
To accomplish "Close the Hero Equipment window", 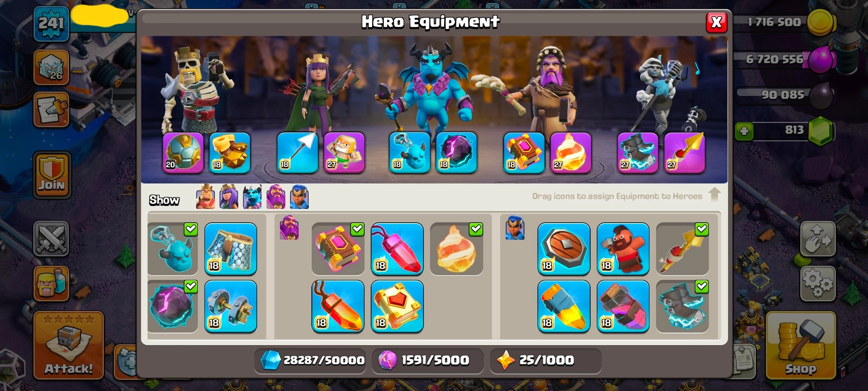I will click(716, 22).
